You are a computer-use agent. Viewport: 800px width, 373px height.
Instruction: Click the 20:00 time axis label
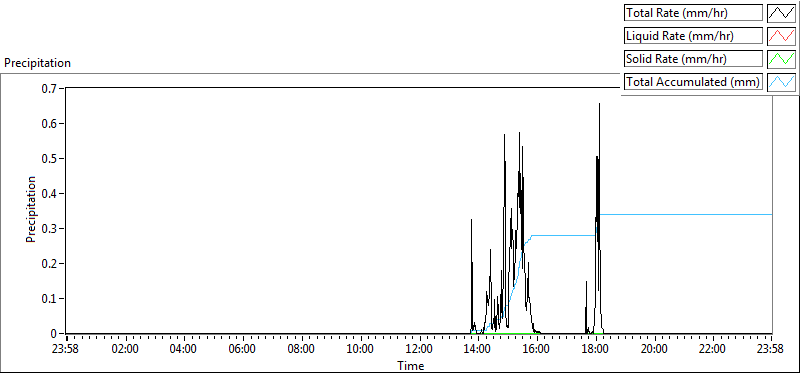654,350
